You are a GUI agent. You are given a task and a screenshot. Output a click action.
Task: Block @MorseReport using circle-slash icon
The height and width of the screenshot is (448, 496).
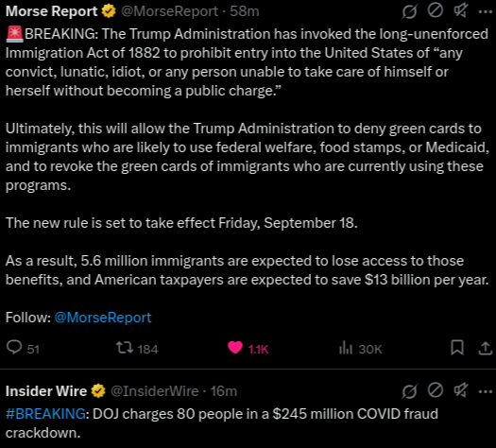click(x=436, y=10)
